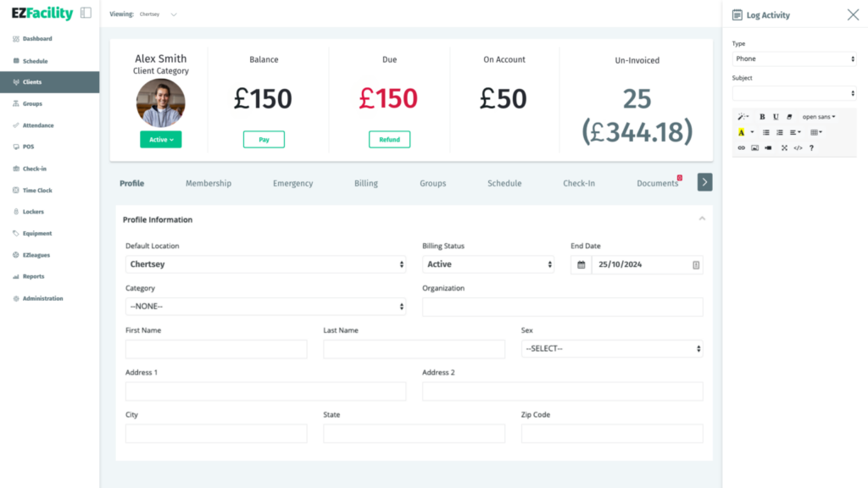
Task: Click the calendar icon next to End Date
Action: (x=581, y=264)
